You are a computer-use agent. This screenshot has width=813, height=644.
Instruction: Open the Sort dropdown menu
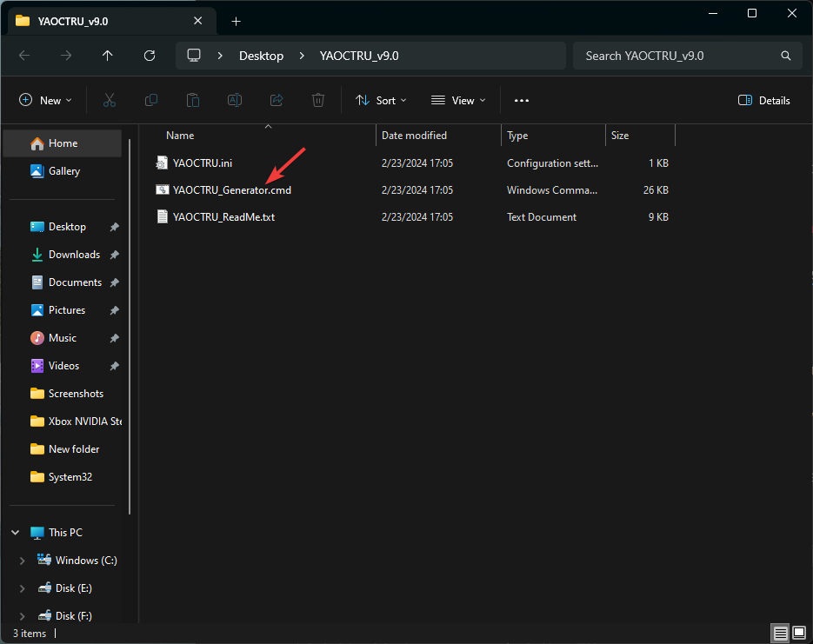(381, 101)
